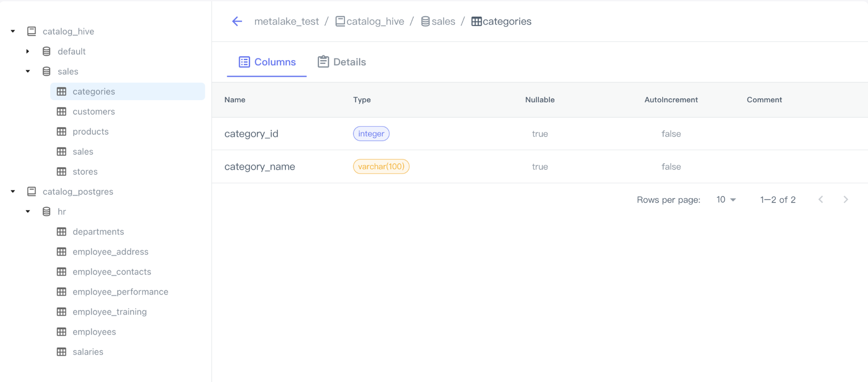
Task: Click the products table grid icon
Action: coord(61,132)
